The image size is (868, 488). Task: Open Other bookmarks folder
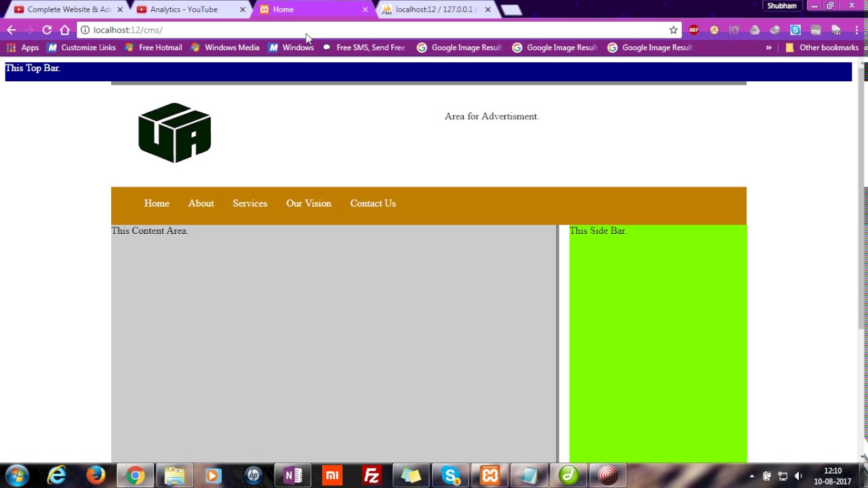point(822,47)
